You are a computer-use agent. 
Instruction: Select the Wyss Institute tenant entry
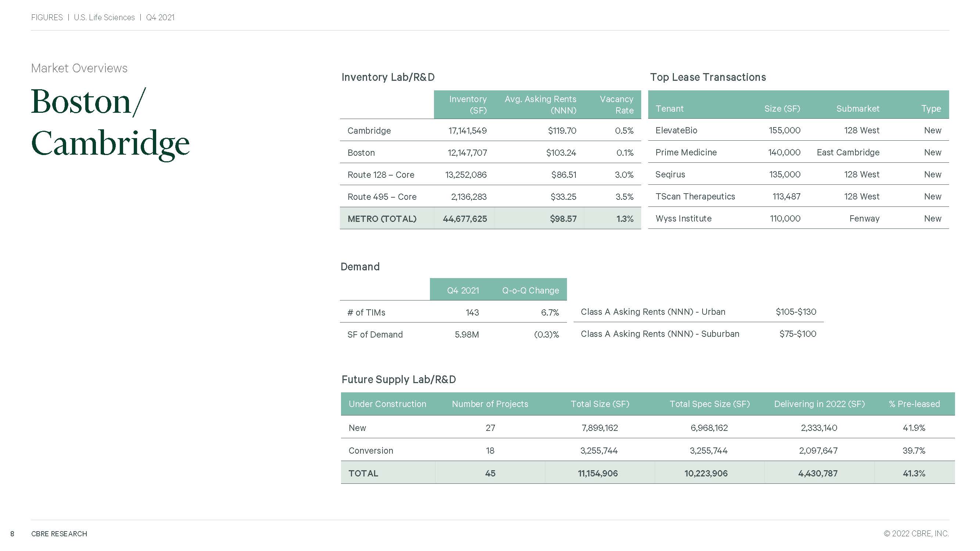coord(683,219)
